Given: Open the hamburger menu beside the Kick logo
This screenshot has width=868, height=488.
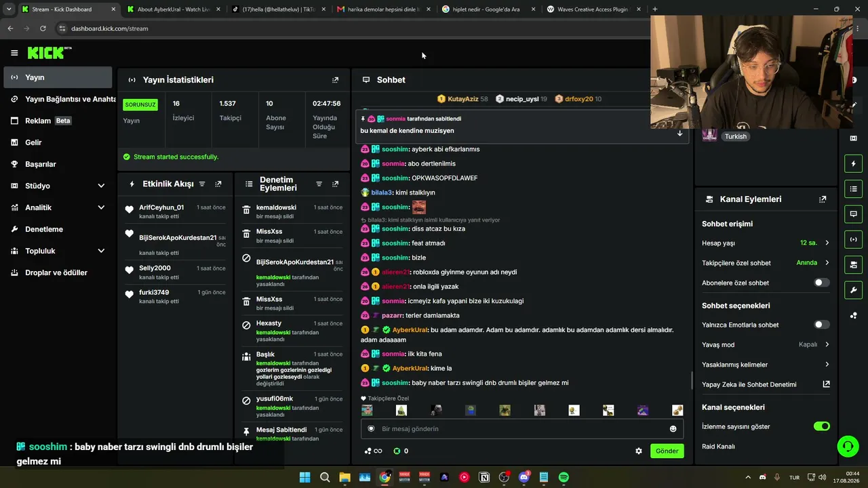Looking at the screenshot, I should coord(14,53).
